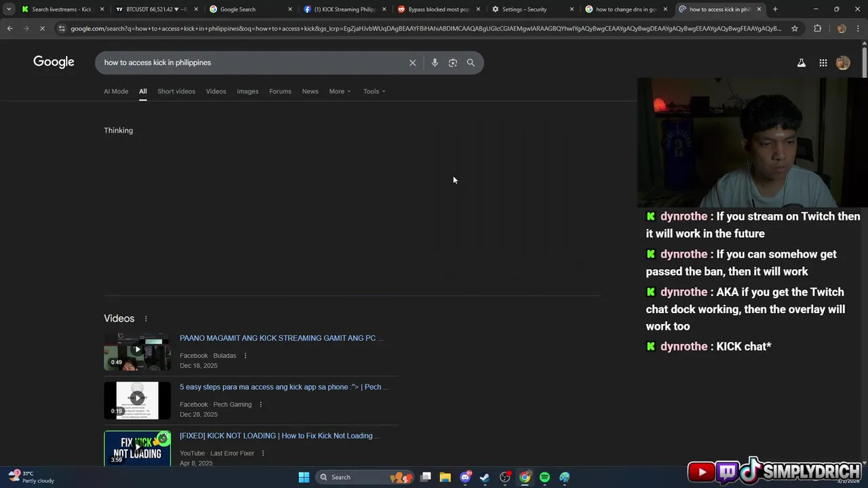This screenshot has height=488, width=868.
Task: Expand the Tools dropdown
Action: tap(374, 91)
